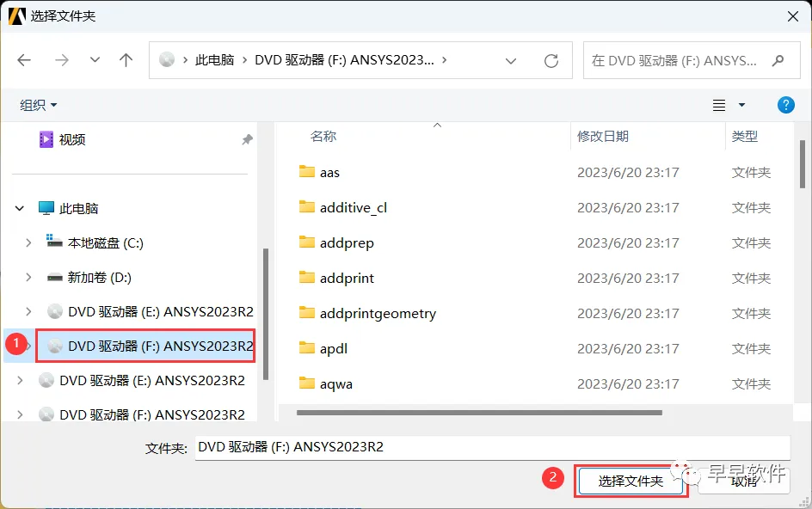Click the computer icon beside 此电脑
Viewport: 812px width, 509px height.
click(x=46, y=208)
